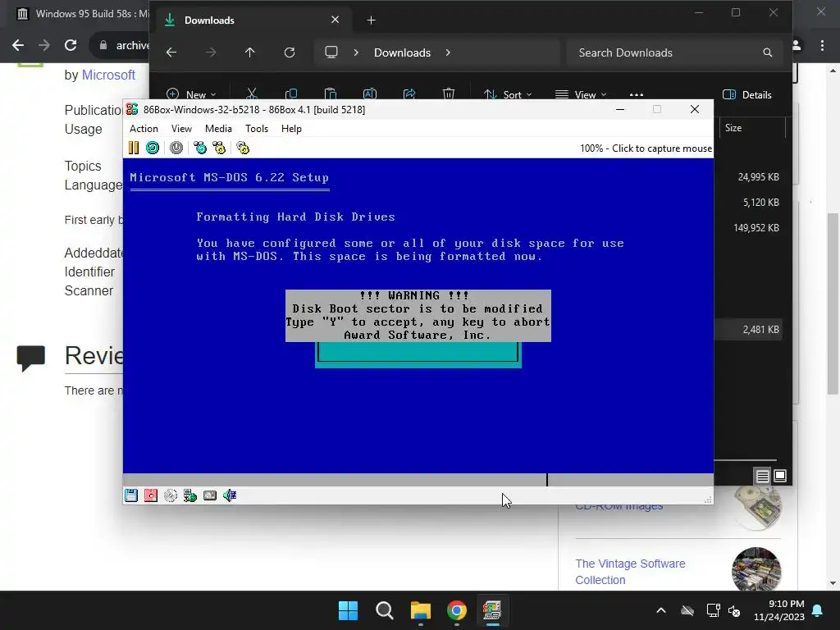Go up one folder level in Explorer
Image resolution: width=840 pixels, height=630 pixels.
click(x=249, y=52)
